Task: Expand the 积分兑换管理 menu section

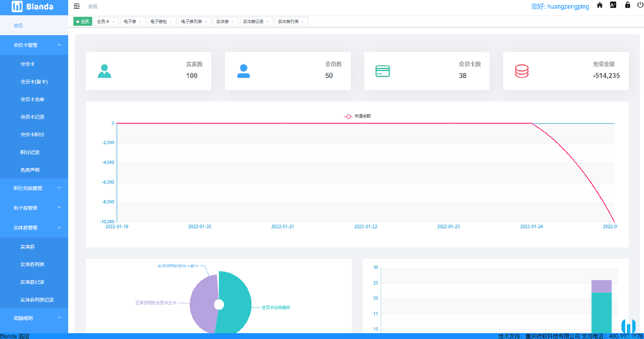Action: [x=34, y=188]
